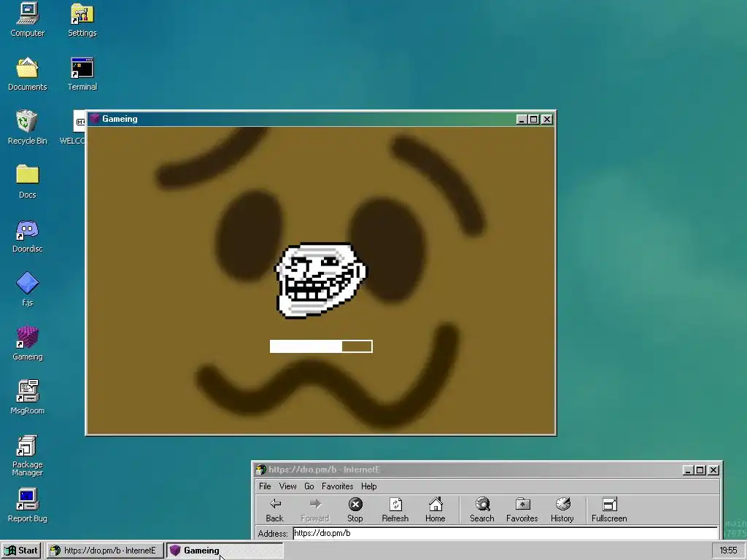Open History in InternetE toolbar
747x560 pixels.
pyautogui.click(x=562, y=510)
